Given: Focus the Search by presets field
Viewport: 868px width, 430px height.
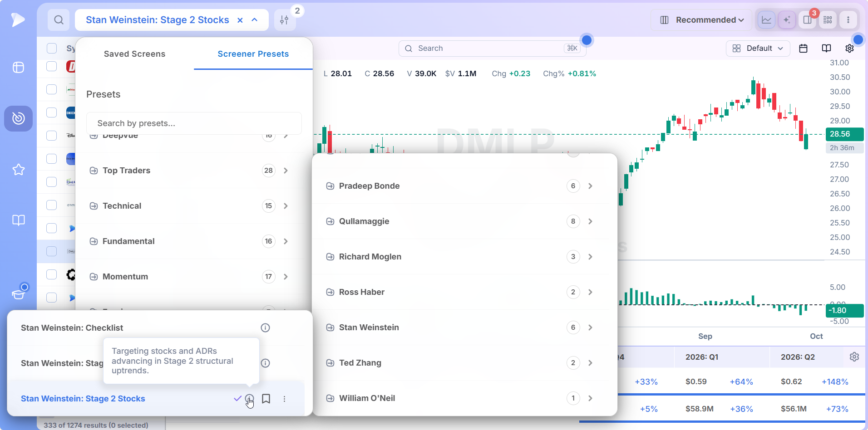Looking at the screenshot, I should 194,123.
